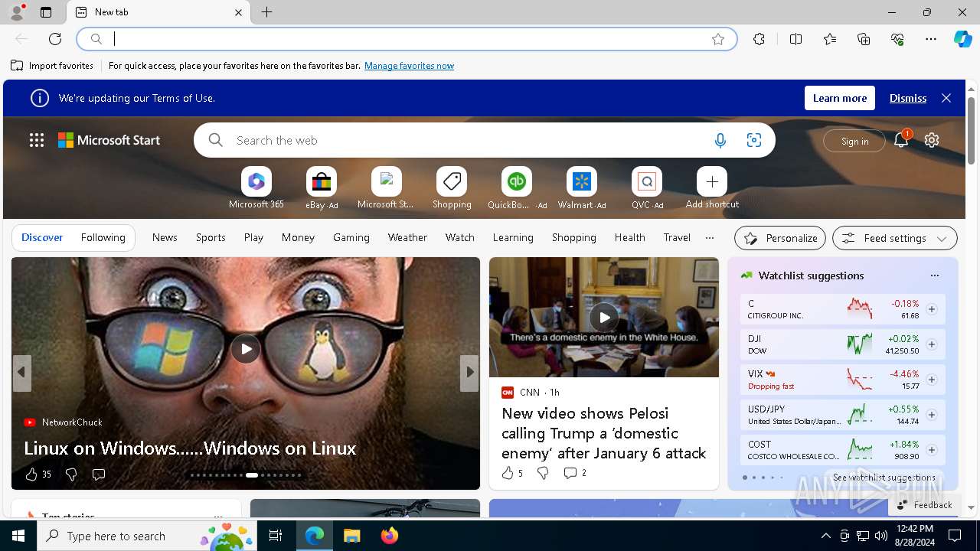Click Manage favorites now link
The width and height of the screenshot is (980, 551).
[x=409, y=66]
